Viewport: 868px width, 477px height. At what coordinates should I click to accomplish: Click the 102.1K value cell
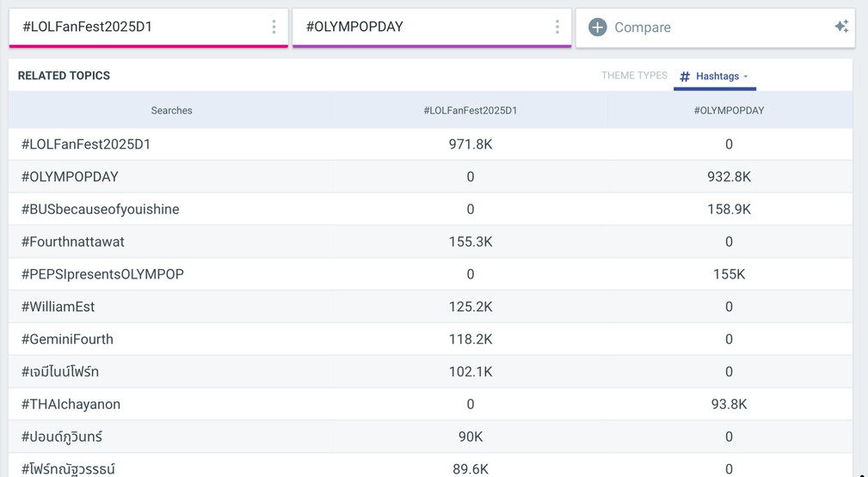(471, 372)
